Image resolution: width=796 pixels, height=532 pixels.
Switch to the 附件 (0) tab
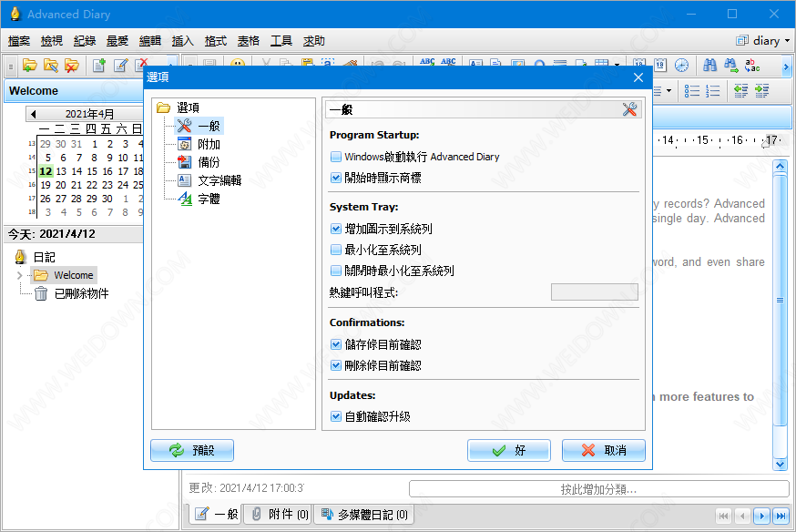[279, 514]
